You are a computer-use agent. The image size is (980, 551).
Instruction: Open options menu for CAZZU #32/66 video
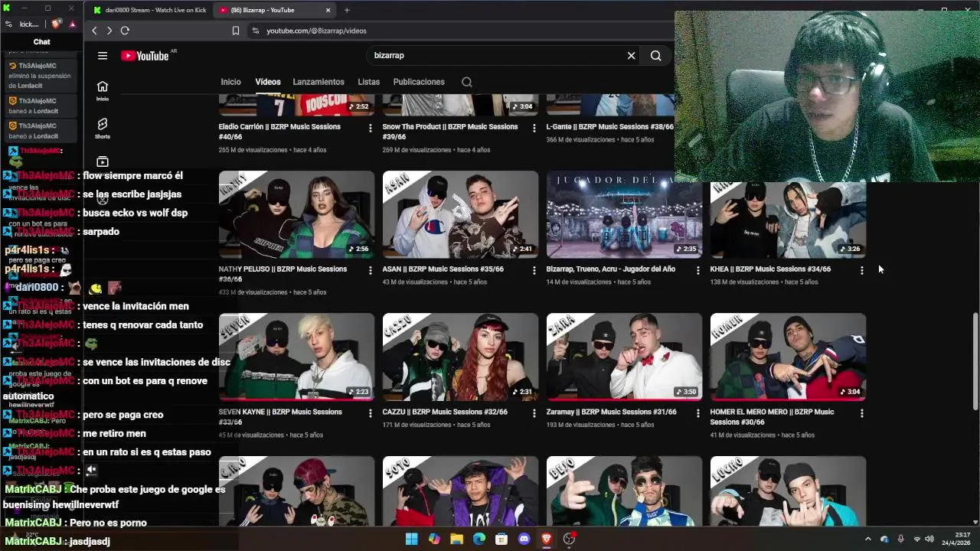pyautogui.click(x=534, y=413)
